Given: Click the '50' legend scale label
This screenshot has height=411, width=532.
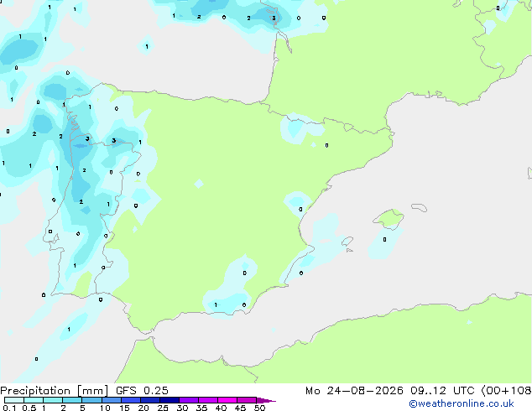Looking at the screenshot, I should (259, 408).
